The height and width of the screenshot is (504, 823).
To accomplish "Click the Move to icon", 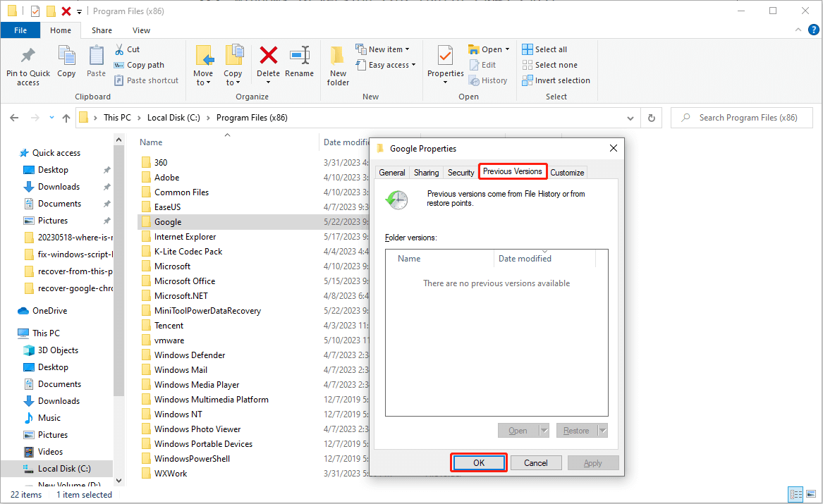I will 204,56.
